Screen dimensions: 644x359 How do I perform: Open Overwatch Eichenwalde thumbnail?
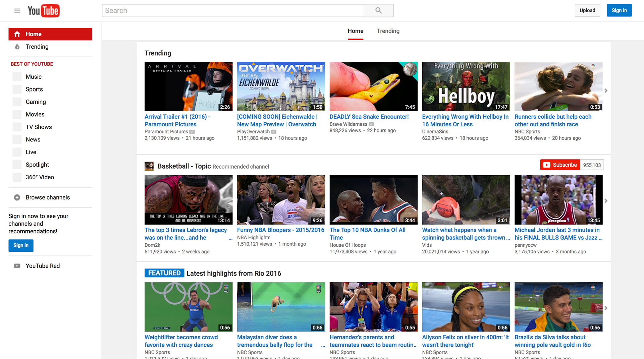[281, 86]
